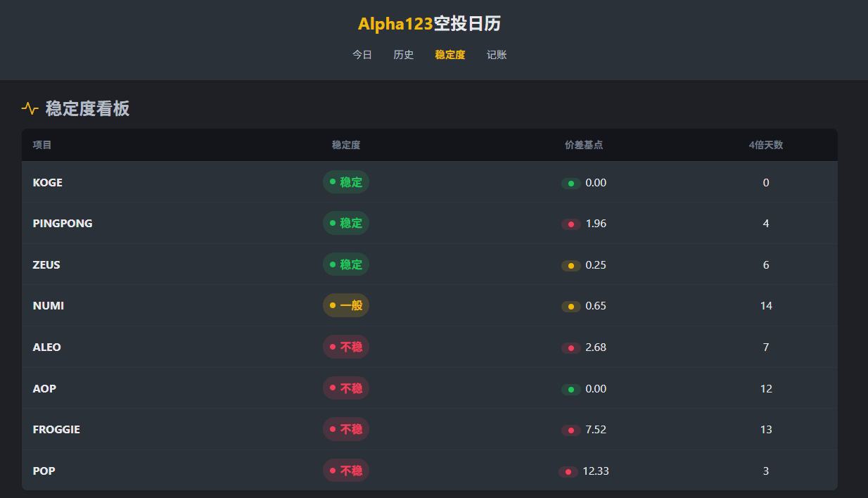
Task: Click the 一般 badge for NUMI
Action: pyautogui.click(x=346, y=305)
